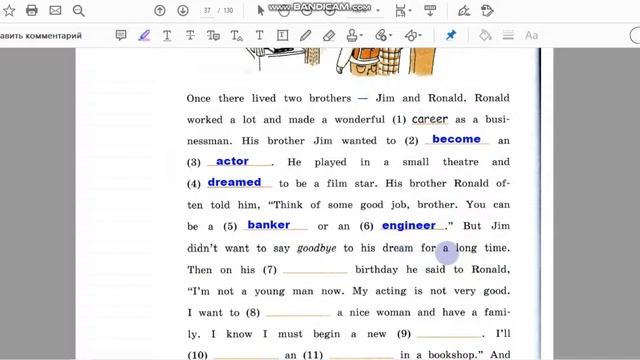The image size is (640, 360).
Task: Select the pencil drawing tool
Action: (x=305, y=36)
